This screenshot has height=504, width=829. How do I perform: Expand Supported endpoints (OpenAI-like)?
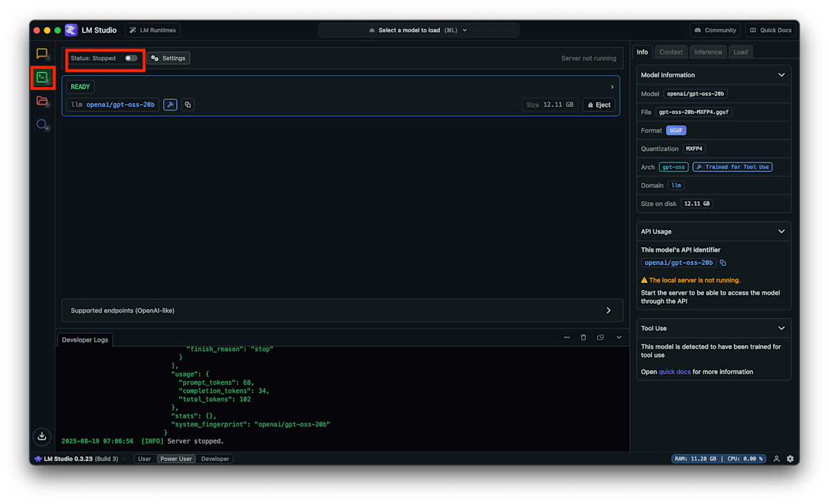pos(342,311)
